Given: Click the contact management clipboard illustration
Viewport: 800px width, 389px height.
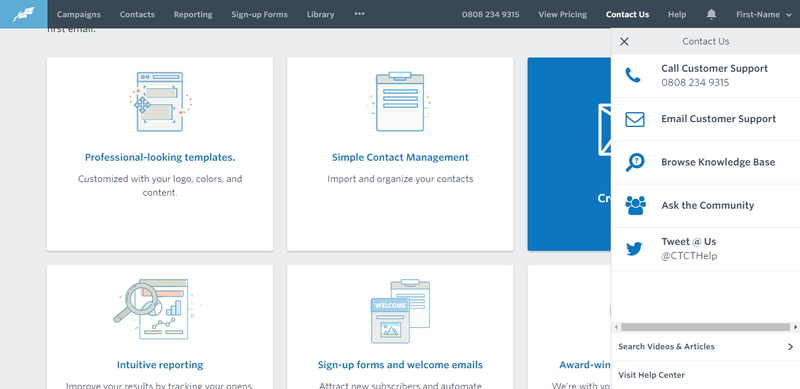Looking at the screenshot, I should pyautogui.click(x=400, y=102).
